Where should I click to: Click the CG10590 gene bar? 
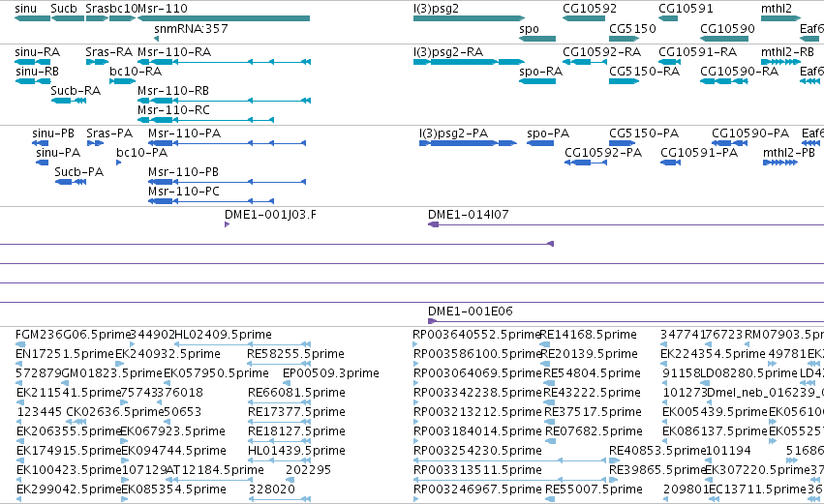point(724,39)
